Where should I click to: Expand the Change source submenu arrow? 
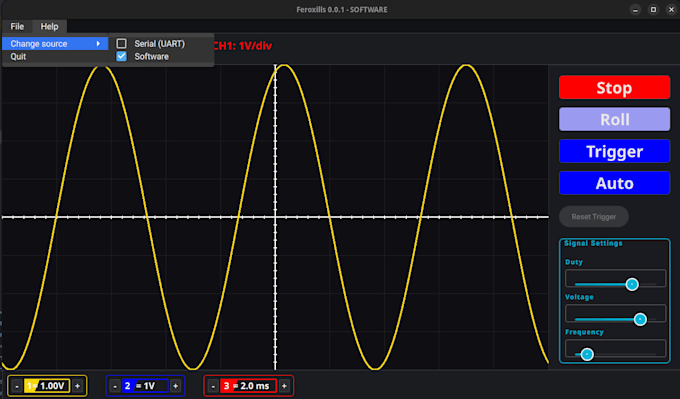98,43
